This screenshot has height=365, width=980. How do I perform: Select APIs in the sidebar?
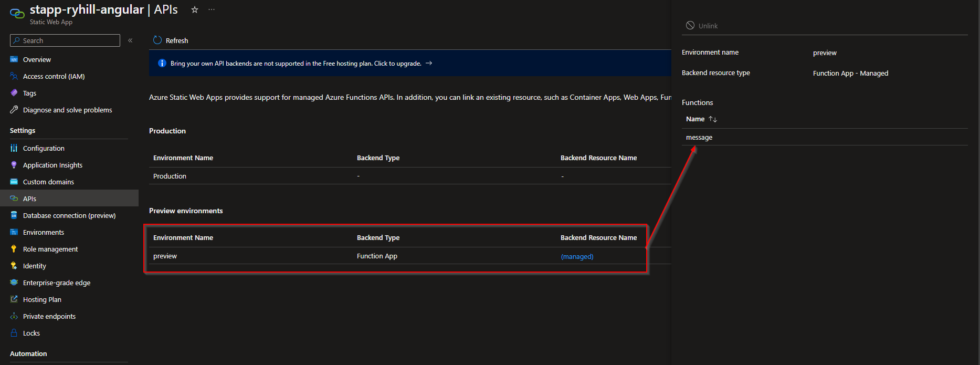29,199
